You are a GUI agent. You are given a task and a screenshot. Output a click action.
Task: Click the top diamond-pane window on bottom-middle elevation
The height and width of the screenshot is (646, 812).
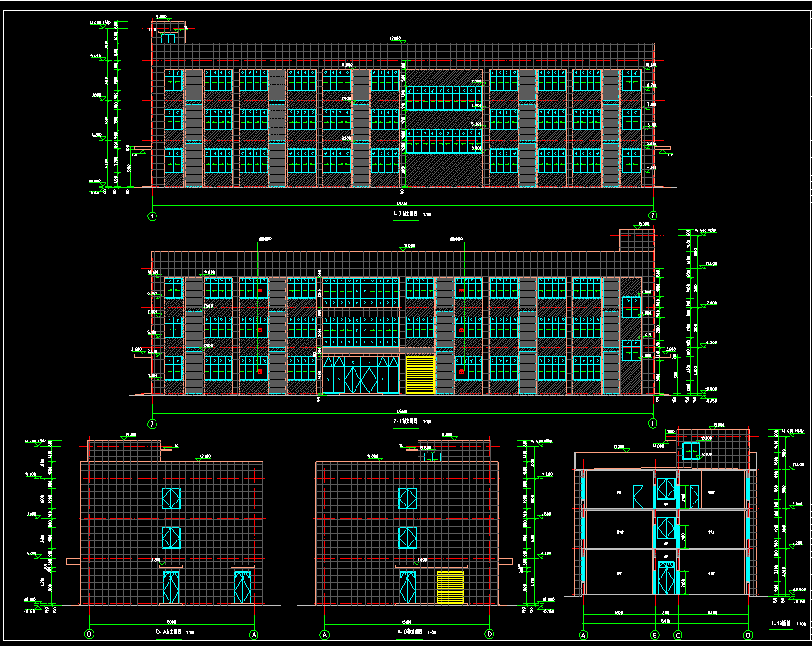click(x=407, y=498)
